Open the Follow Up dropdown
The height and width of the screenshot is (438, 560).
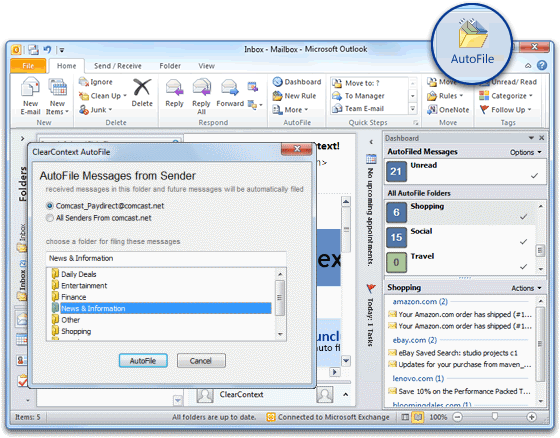pyautogui.click(x=505, y=110)
